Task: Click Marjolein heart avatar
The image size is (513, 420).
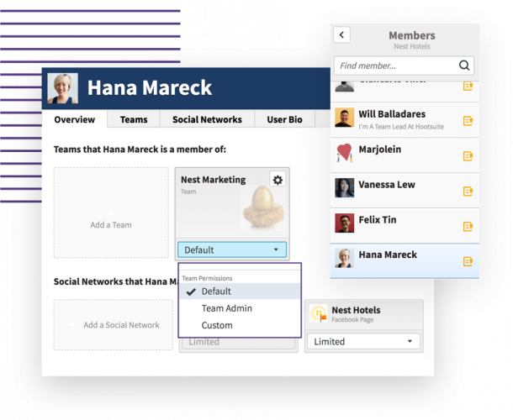Action: click(344, 153)
